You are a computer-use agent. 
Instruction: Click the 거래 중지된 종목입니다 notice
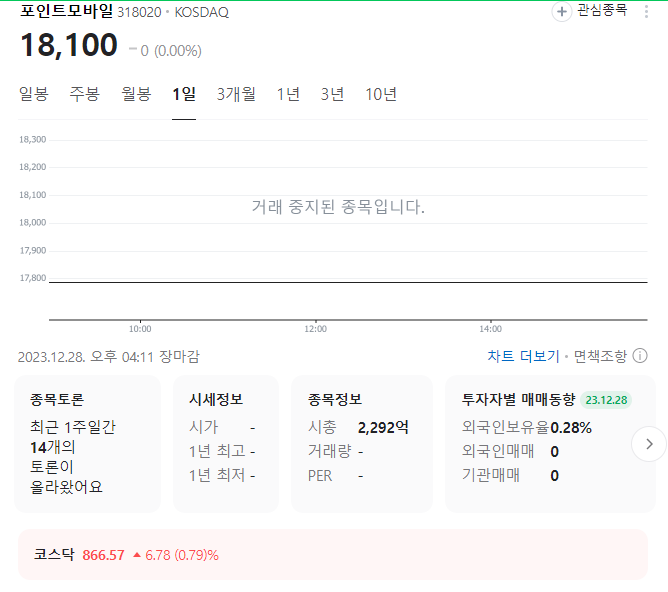point(338,207)
